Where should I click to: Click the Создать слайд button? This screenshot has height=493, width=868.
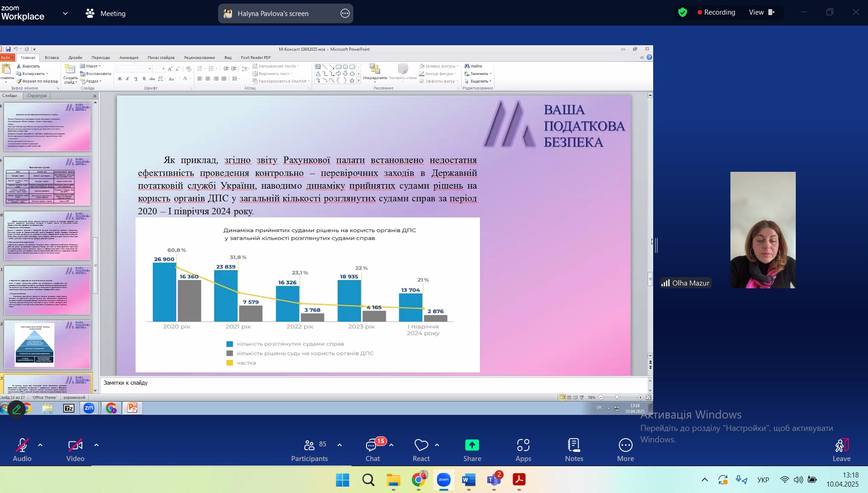pos(70,74)
